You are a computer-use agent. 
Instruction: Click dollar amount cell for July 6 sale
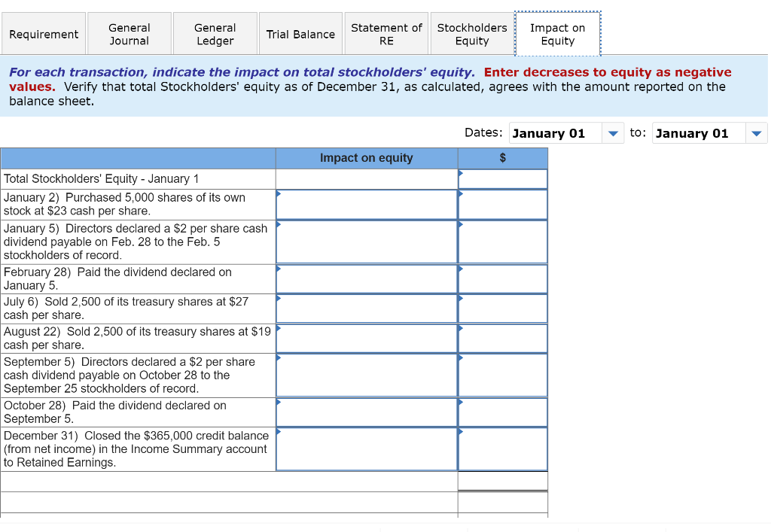502,309
